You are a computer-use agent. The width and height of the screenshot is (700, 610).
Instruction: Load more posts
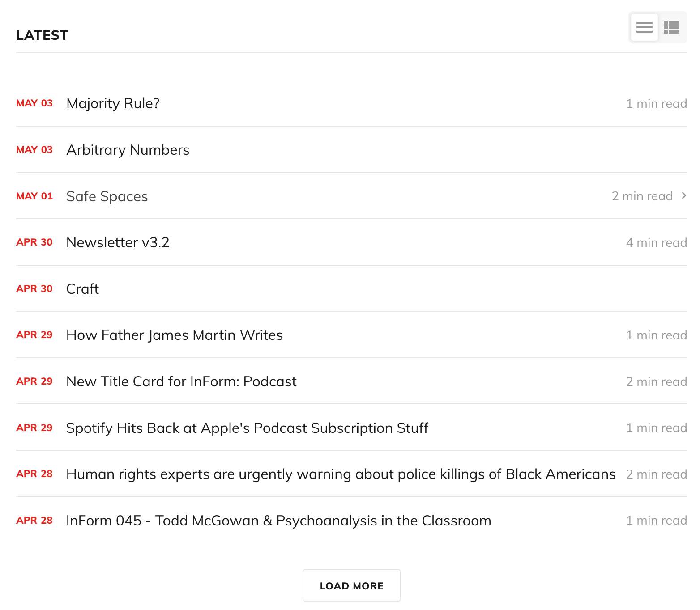click(x=352, y=585)
